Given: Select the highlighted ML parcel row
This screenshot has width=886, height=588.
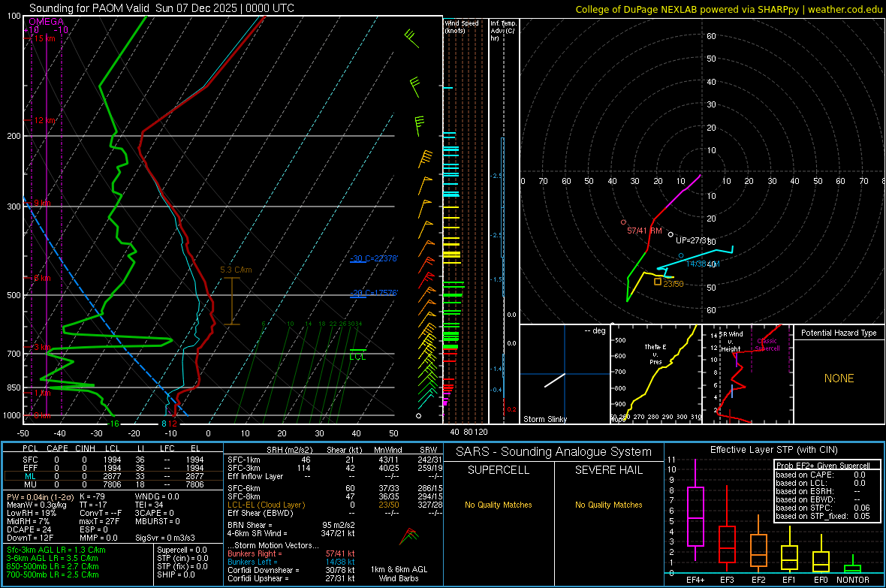Looking at the screenshot, I should (113, 476).
